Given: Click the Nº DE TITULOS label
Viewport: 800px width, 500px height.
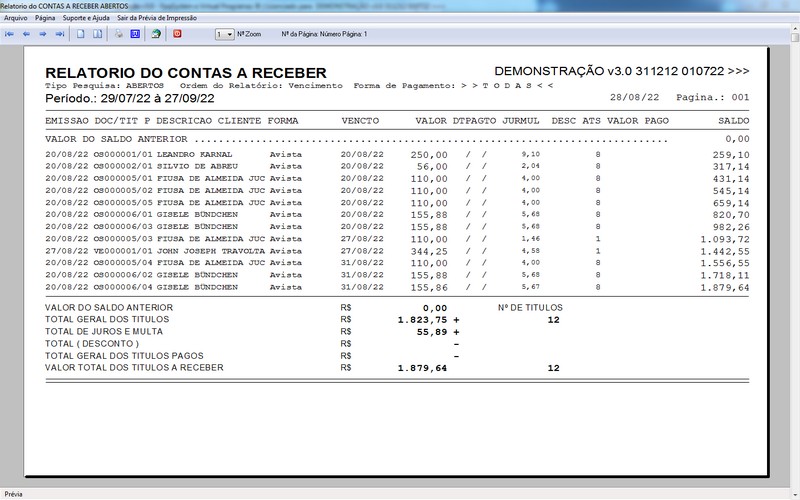Looking at the screenshot, I should [530, 308].
